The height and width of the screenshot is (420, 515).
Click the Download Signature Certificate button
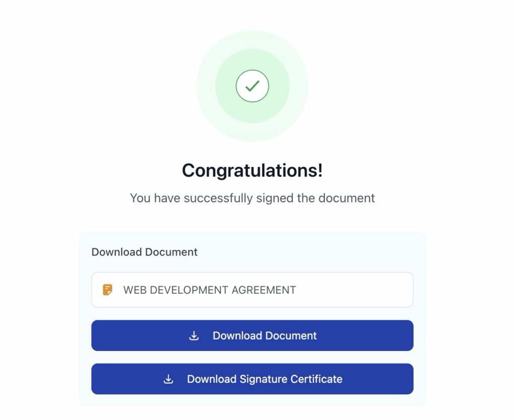tap(252, 379)
